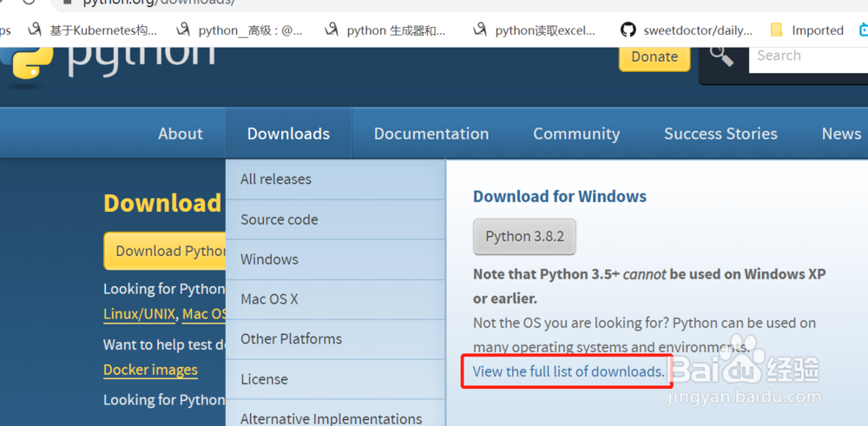This screenshot has height=426, width=868.
Task: Open the Documentation navigation menu
Action: coord(431,134)
